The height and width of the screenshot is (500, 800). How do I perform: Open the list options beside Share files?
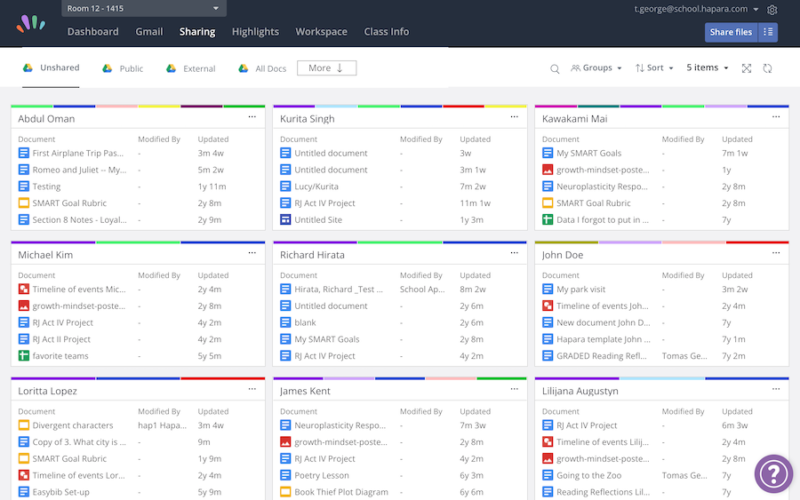point(768,32)
